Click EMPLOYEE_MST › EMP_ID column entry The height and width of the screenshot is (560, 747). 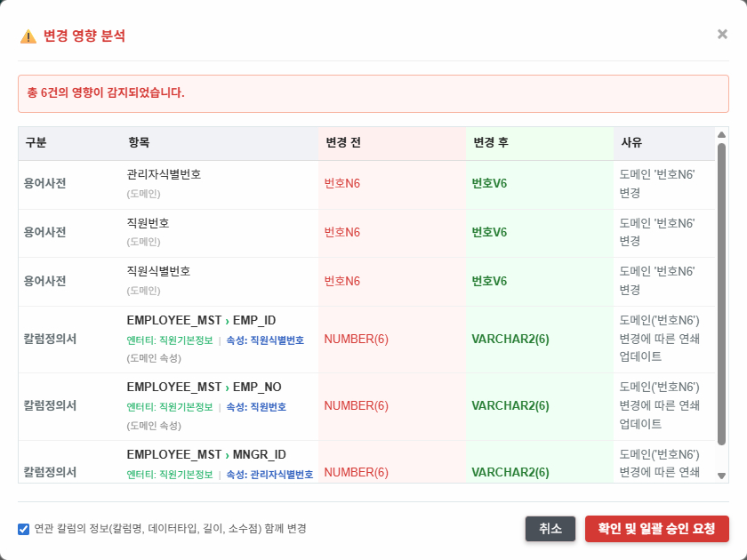201,321
